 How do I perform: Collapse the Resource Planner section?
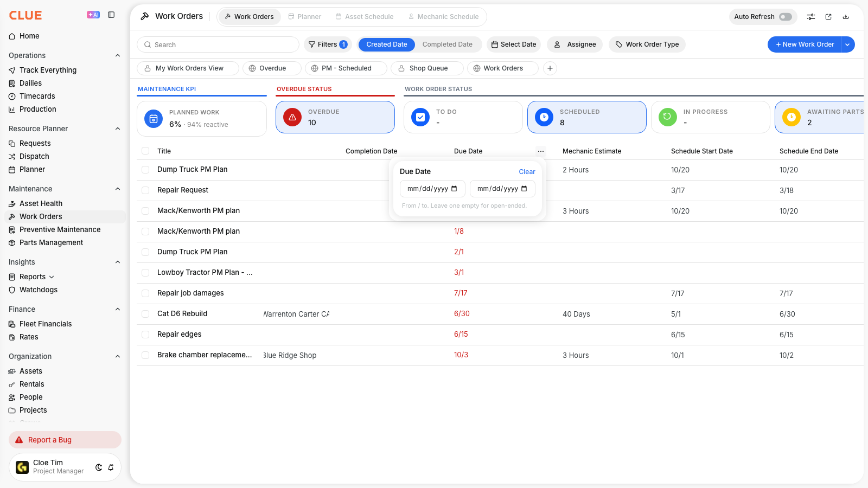pyautogui.click(x=118, y=129)
